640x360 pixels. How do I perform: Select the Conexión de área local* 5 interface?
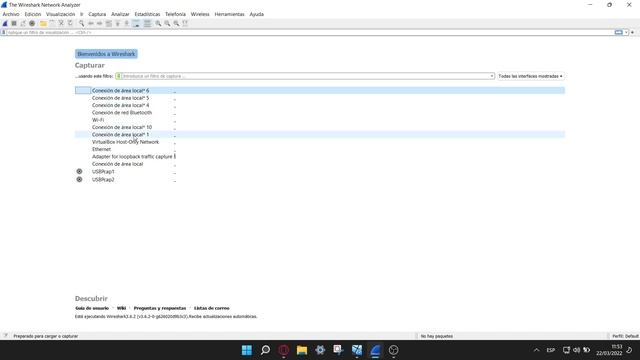coord(320,98)
